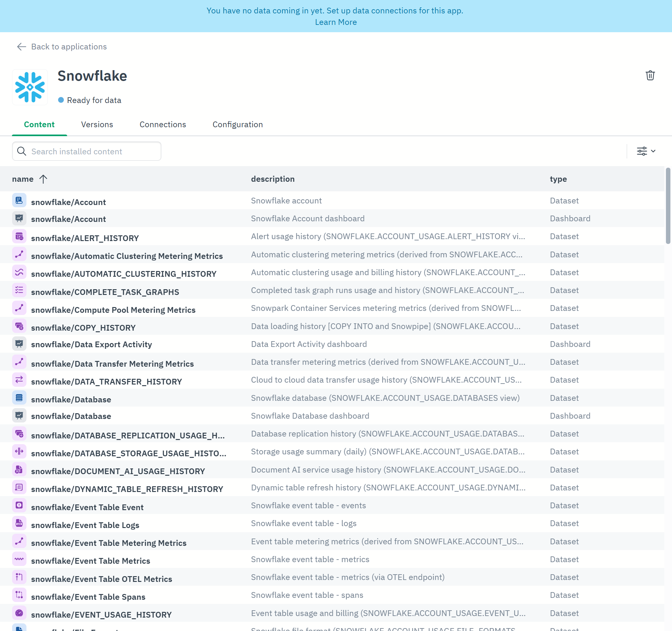Viewport: 672px width, 631px height.
Task: Open the Connections tab
Action: pyautogui.click(x=163, y=124)
